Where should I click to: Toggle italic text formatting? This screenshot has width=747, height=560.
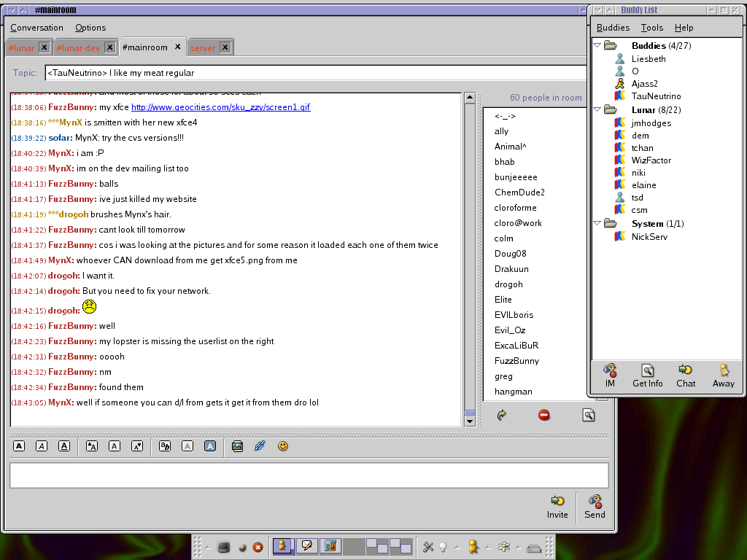click(42, 446)
